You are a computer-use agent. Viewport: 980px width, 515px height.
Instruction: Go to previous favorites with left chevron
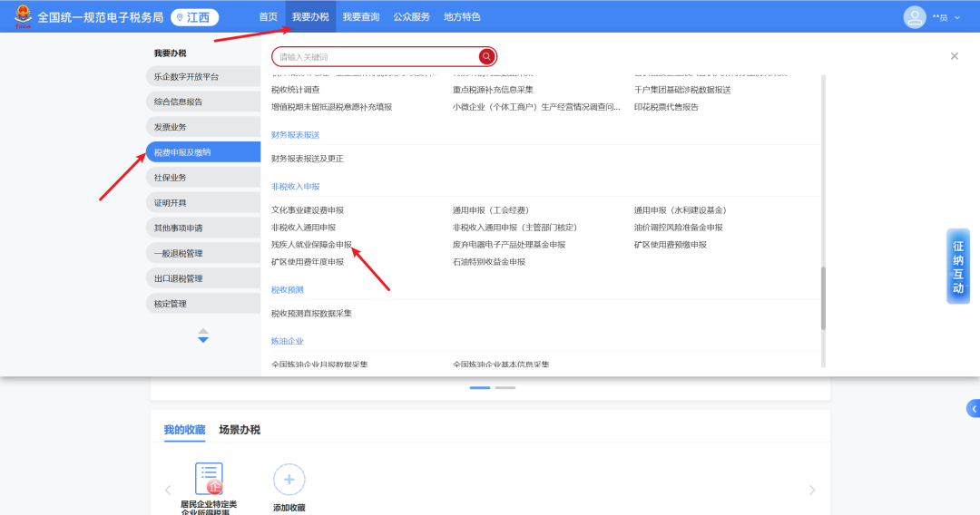(168, 490)
